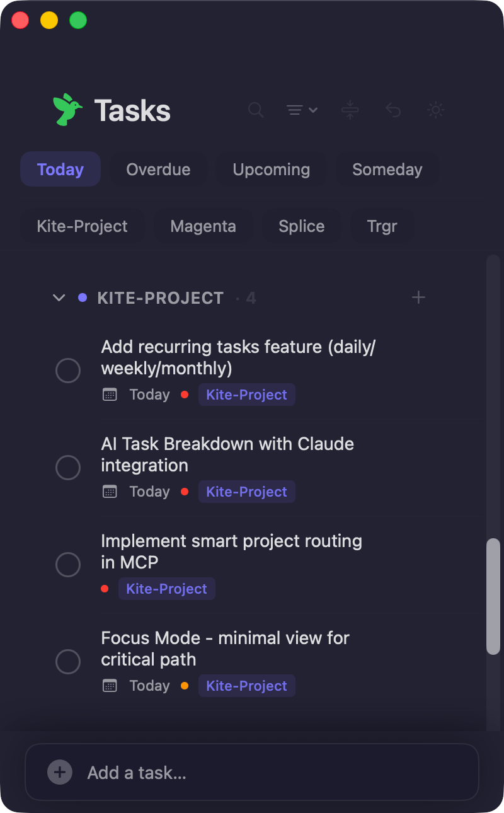Click the compact view icon
Screen dimensions: 504x813
coord(350,110)
